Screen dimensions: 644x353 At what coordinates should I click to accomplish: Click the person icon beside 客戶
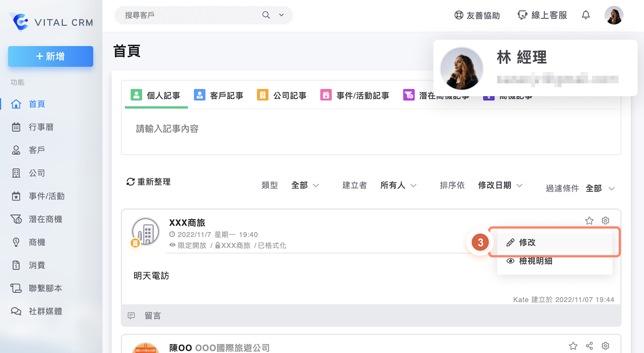point(16,150)
